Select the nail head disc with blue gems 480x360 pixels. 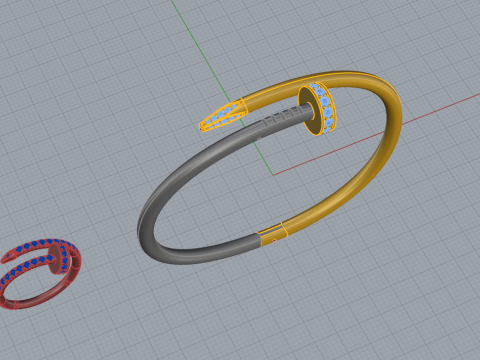click(x=318, y=110)
